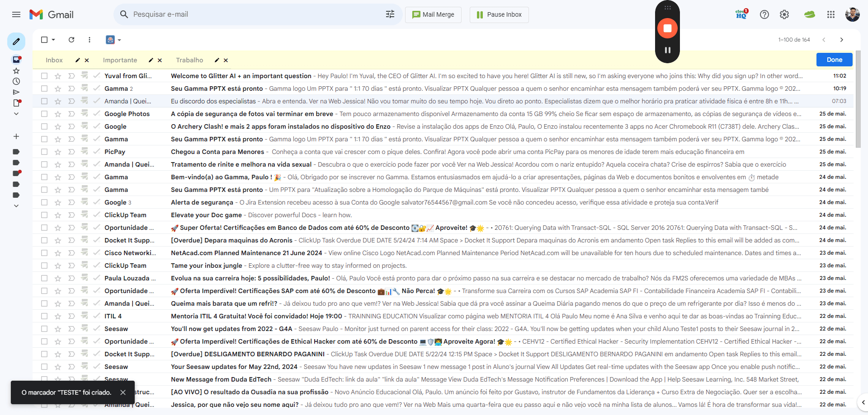Open the select-all dropdown arrow
868x415 pixels.
click(53, 40)
